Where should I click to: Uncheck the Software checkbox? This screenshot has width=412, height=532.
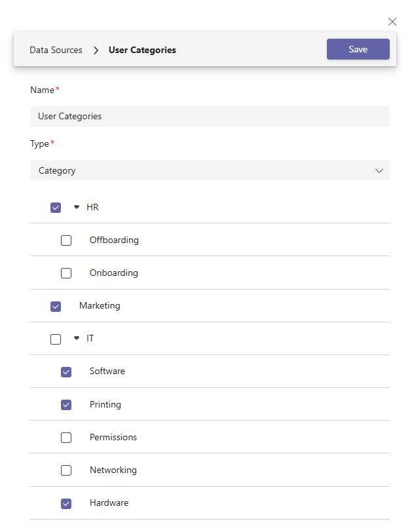[x=66, y=371]
